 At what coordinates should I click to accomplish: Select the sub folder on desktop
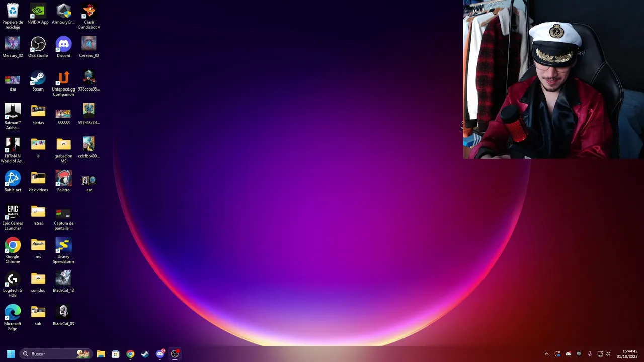click(x=38, y=316)
